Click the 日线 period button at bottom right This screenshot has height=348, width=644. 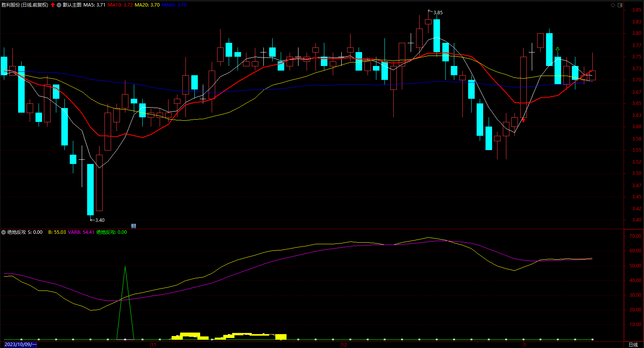(x=633, y=345)
